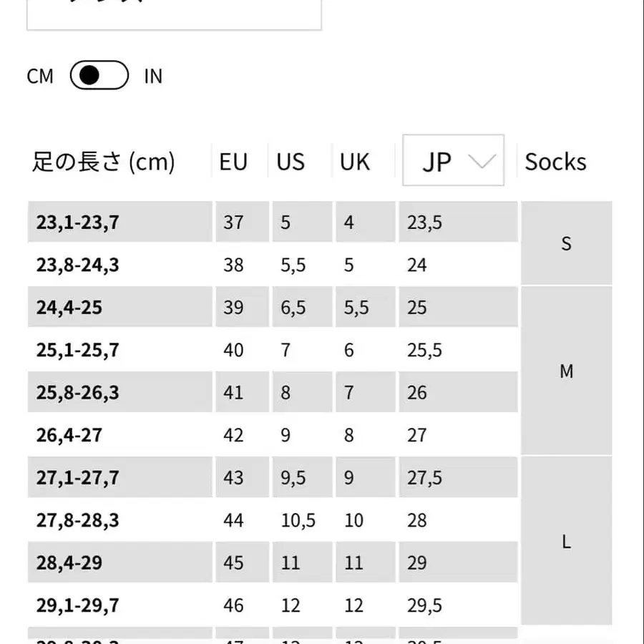Click the white box above the unit switch
644x644 pixels.
174,14
